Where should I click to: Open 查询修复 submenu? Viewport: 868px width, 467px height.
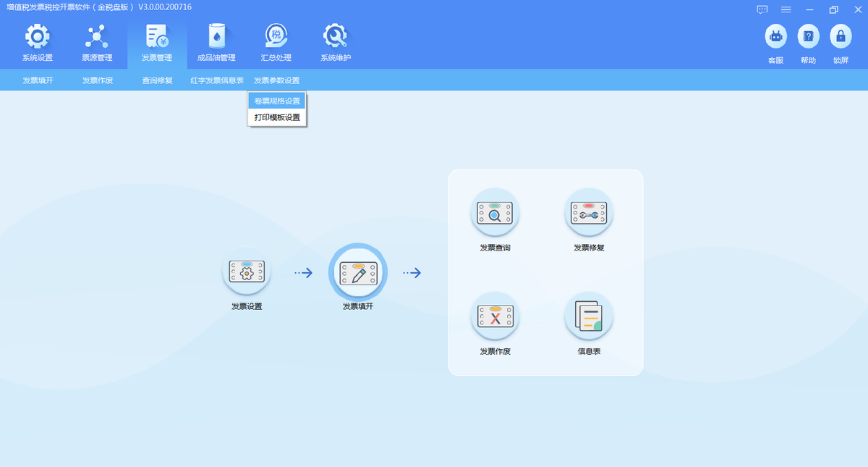point(157,80)
